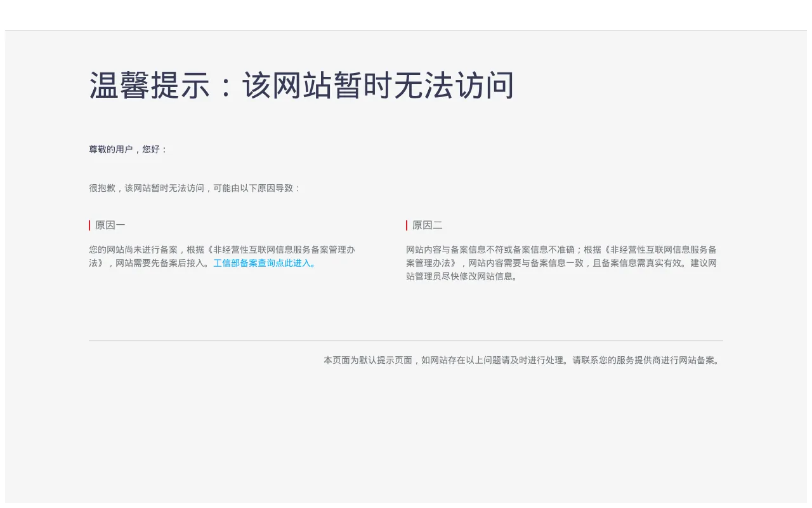Click the sentence 很抱歉，该网站暂时无法访问
Viewport: 812px width, 508px height.
(x=195, y=188)
